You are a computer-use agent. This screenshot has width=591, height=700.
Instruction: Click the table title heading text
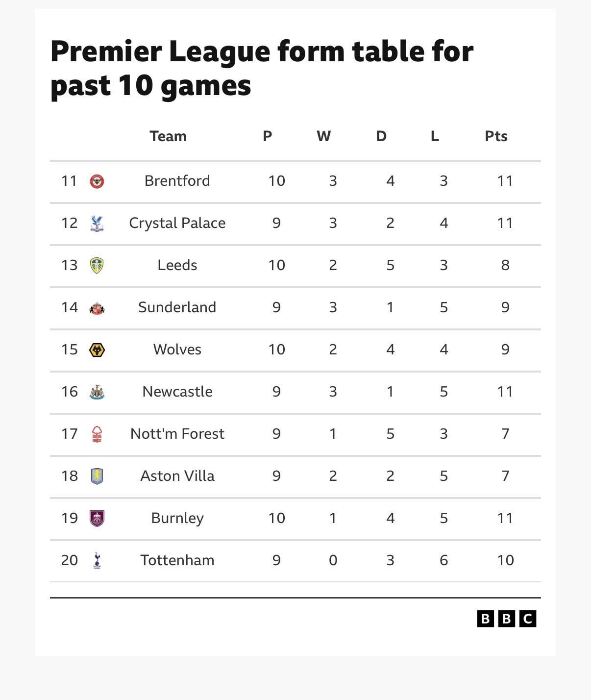pos(262,68)
